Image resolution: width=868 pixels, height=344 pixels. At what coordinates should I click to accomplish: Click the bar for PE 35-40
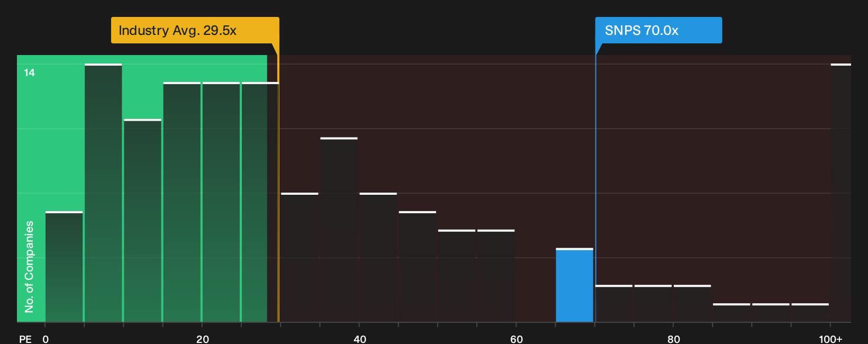tap(339, 230)
